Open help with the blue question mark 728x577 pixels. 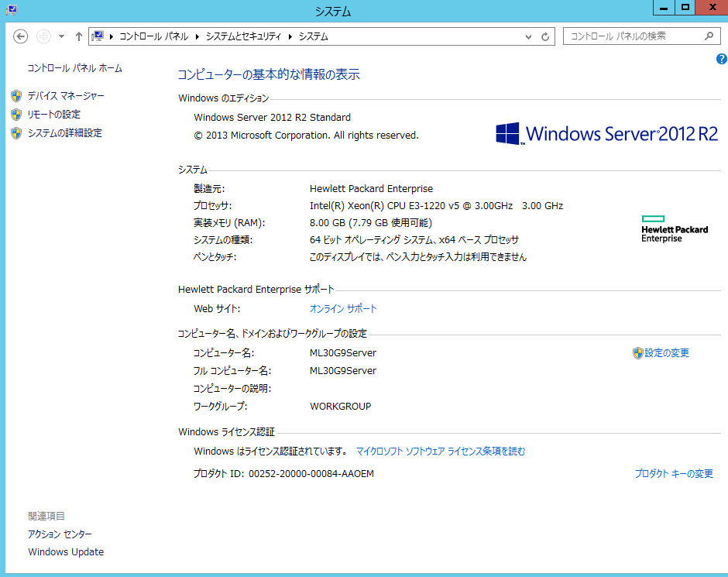(722, 59)
